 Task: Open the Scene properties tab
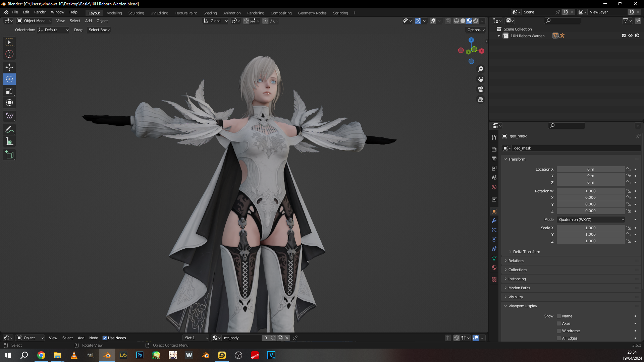(494, 178)
